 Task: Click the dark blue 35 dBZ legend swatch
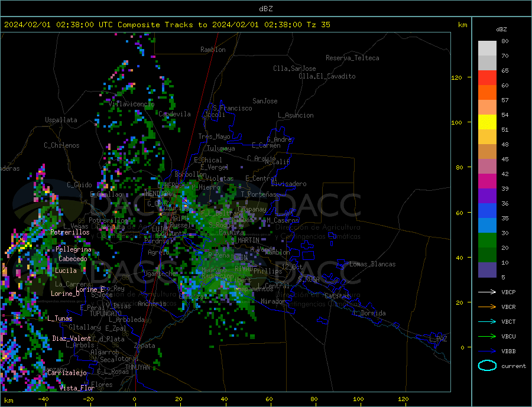tap(487, 211)
